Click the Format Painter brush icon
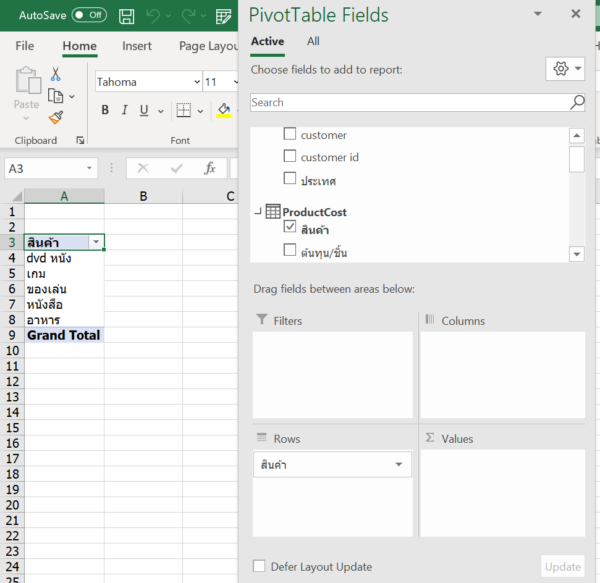The height and width of the screenshot is (583, 600). pyautogui.click(x=56, y=117)
